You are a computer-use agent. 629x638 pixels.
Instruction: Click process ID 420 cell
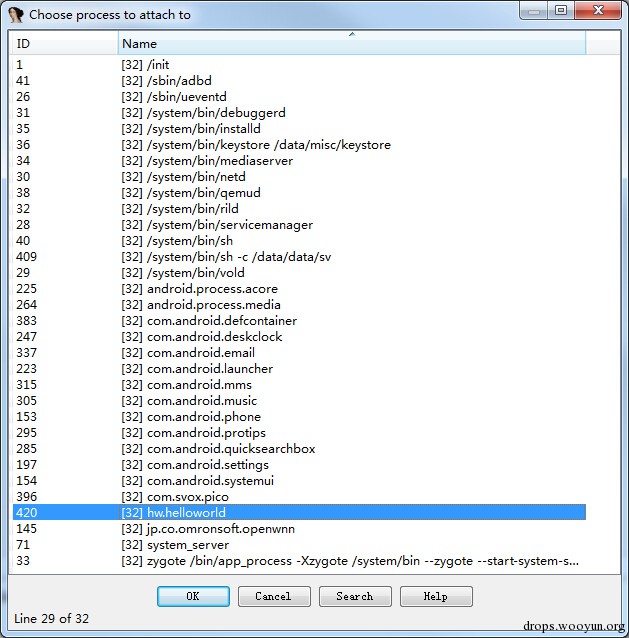27,513
